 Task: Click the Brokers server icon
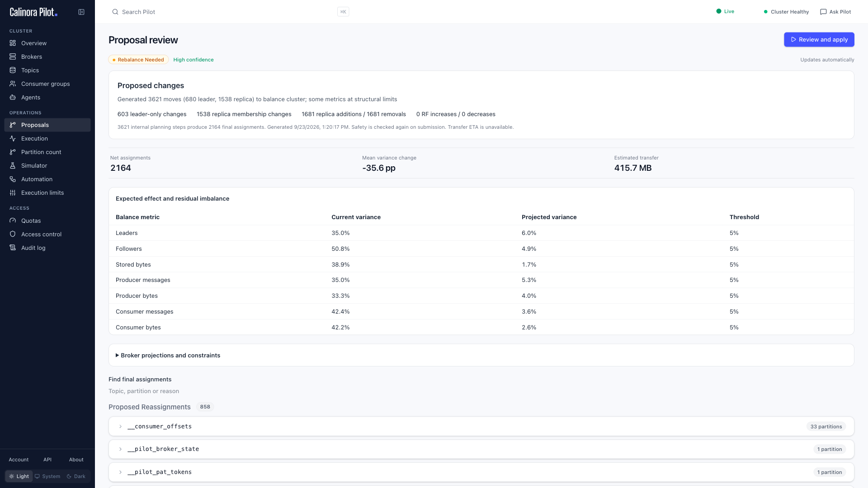click(13, 56)
